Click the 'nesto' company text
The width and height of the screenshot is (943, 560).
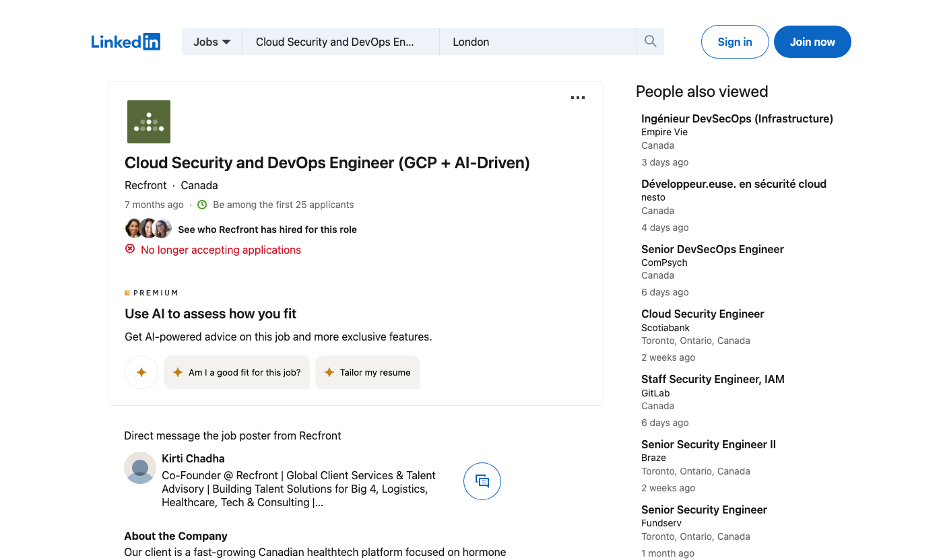pyautogui.click(x=653, y=197)
